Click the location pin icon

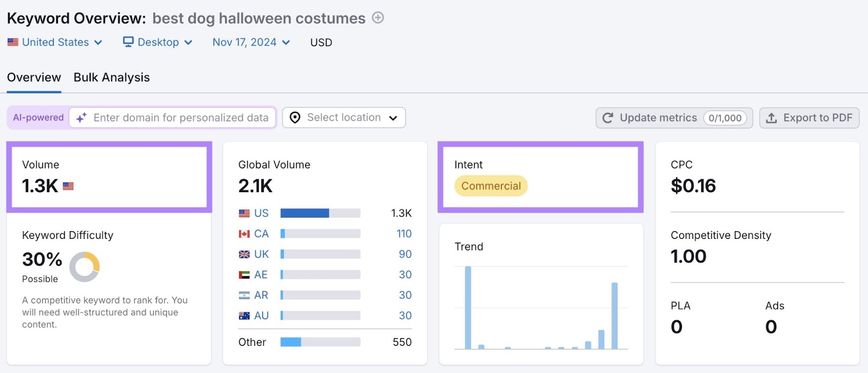click(x=295, y=118)
